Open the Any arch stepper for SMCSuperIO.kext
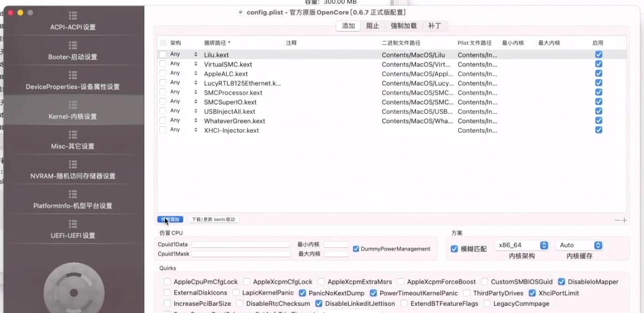Viewport: 644px width, 313px height. 195,102
